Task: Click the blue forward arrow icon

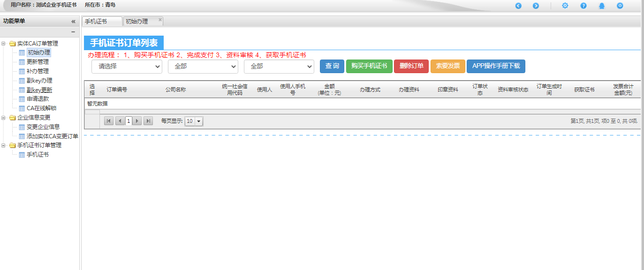Action: 536,6
